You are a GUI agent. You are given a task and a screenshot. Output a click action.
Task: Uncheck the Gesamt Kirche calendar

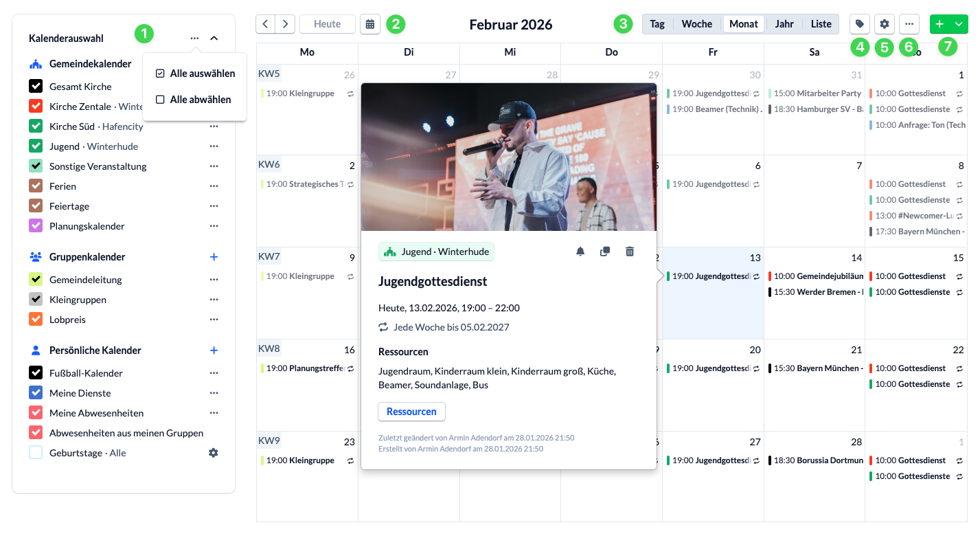[36, 86]
